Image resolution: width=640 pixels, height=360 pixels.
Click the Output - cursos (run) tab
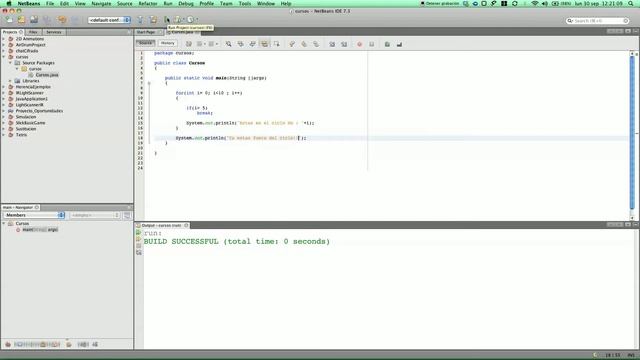[x=162, y=225]
